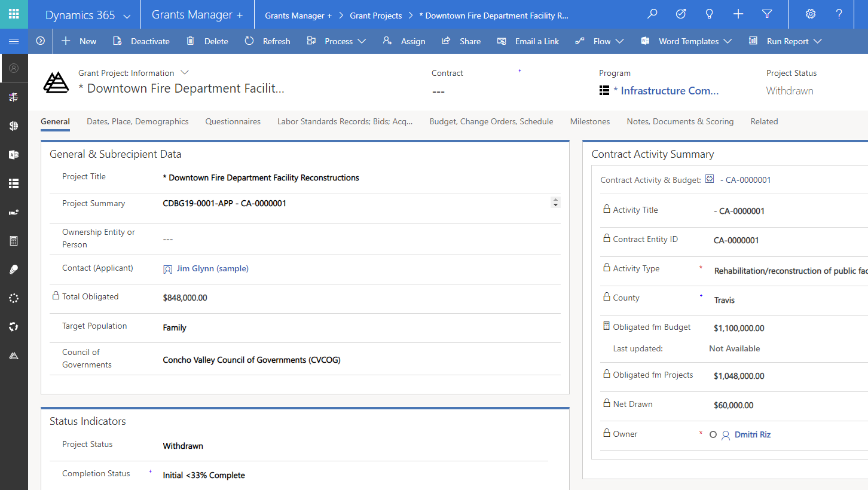Select the calculator sidebar icon
Viewport: 868px width, 490px height.
14,241
